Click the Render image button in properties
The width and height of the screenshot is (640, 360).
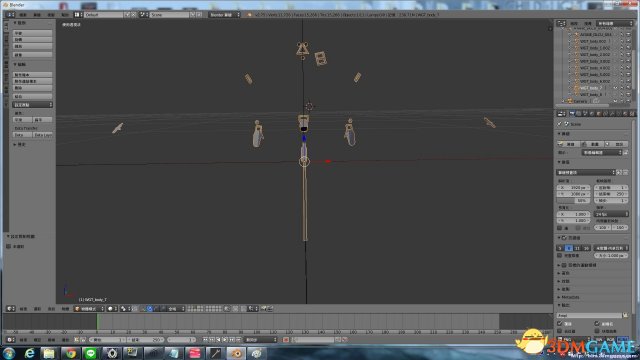coord(568,144)
